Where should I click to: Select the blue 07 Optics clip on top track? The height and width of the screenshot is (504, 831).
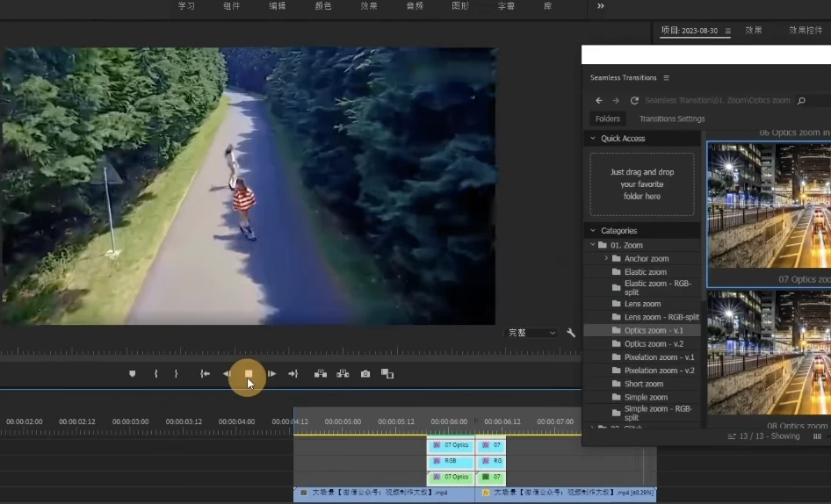pyautogui.click(x=451, y=445)
